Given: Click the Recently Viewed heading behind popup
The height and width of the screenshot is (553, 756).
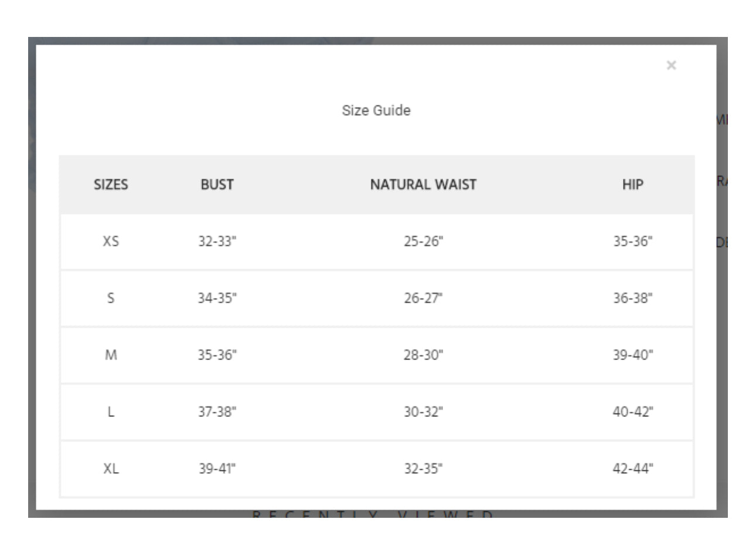Looking at the screenshot, I should 373,514.
